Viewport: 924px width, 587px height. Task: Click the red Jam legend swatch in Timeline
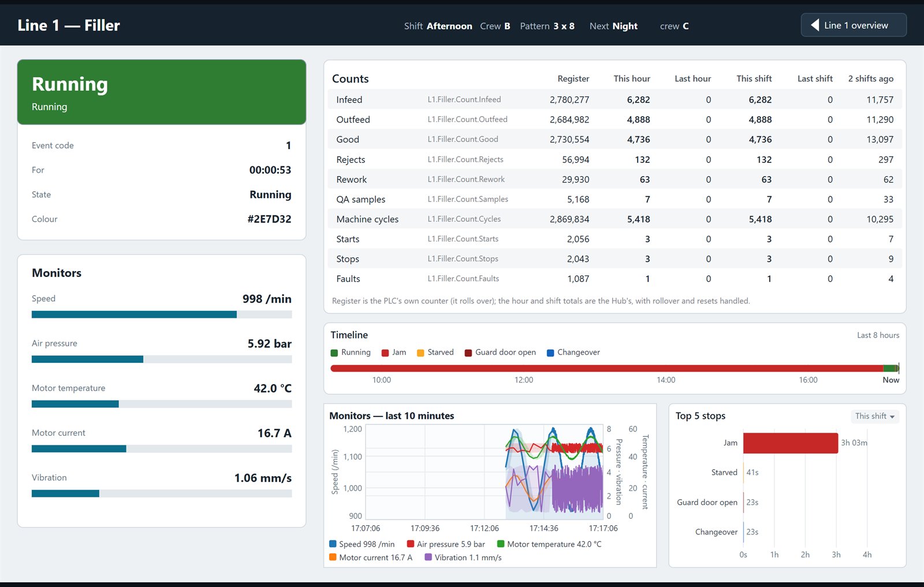coord(385,353)
